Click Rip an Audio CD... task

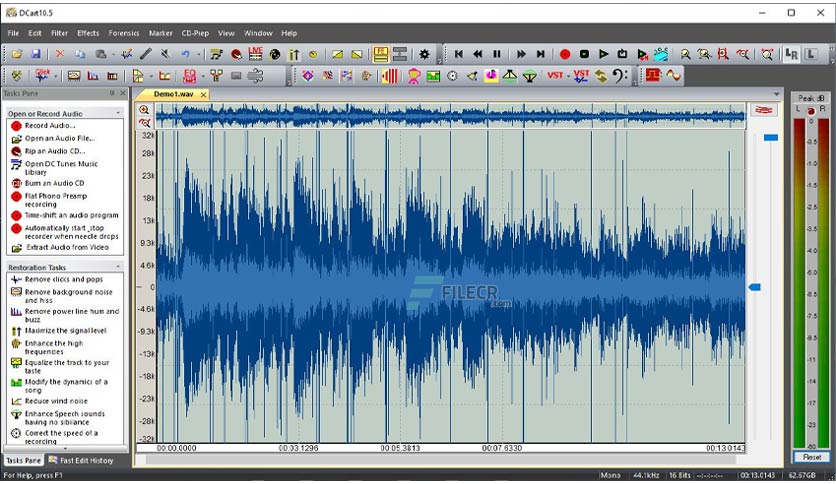(55, 151)
